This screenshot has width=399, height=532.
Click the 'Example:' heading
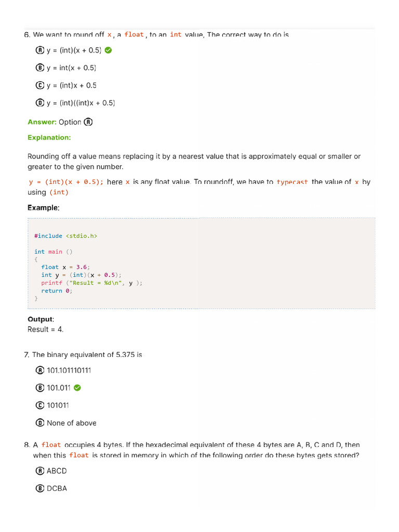(x=44, y=208)
